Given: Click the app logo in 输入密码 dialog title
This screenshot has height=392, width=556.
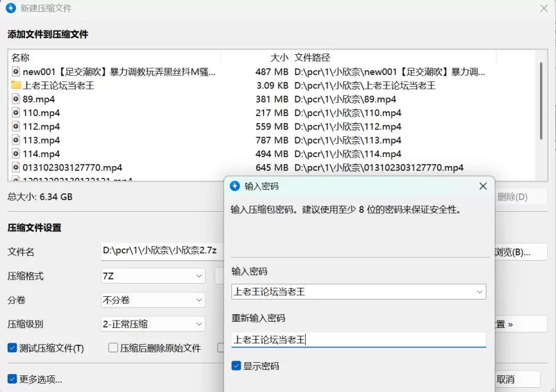Looking at the screenshot, I should click(234, 186).
